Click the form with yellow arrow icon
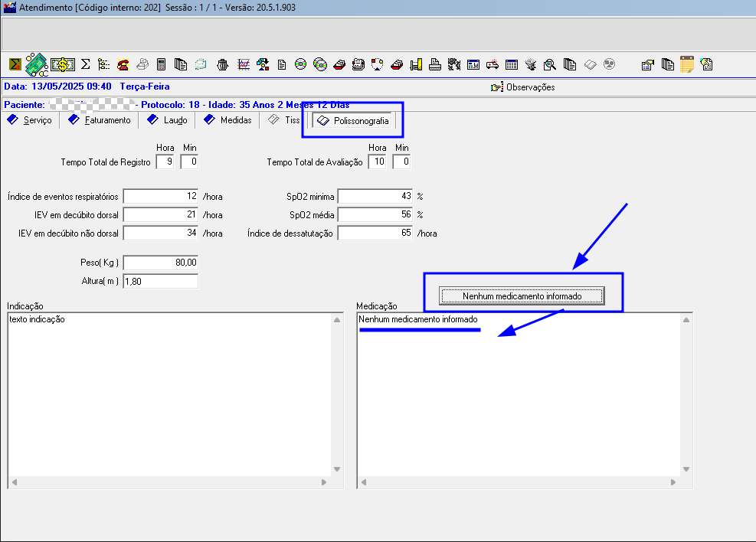Screen dimensions: 756x542 (648, 64)
